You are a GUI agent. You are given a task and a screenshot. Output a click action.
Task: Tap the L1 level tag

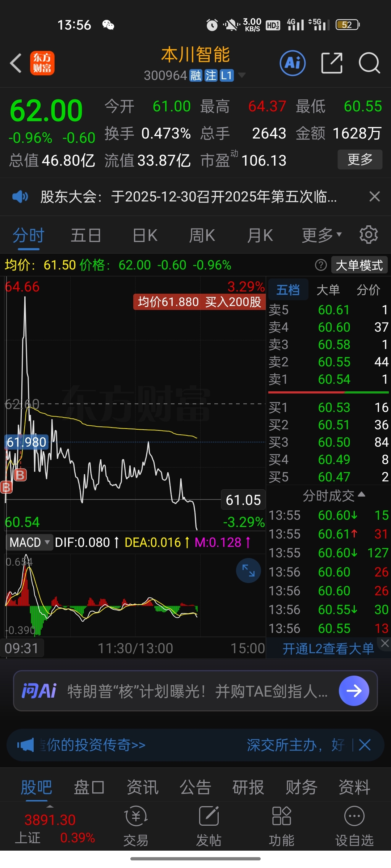pos(227,76)
